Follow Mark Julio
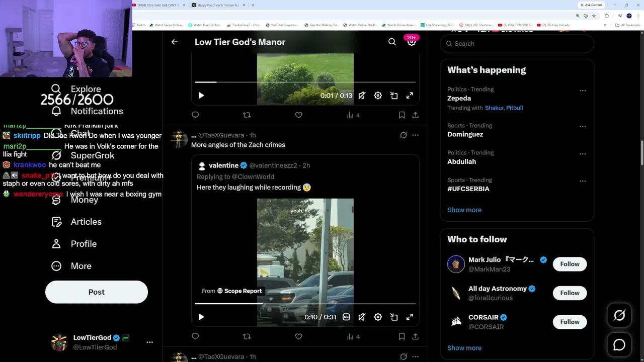This screenshot has height=362, width=644. [x=570, y=264]
